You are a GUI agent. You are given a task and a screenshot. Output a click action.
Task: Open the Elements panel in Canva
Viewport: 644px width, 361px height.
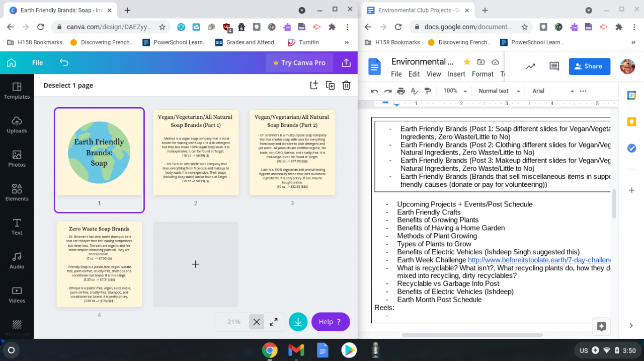coord(17,193)
